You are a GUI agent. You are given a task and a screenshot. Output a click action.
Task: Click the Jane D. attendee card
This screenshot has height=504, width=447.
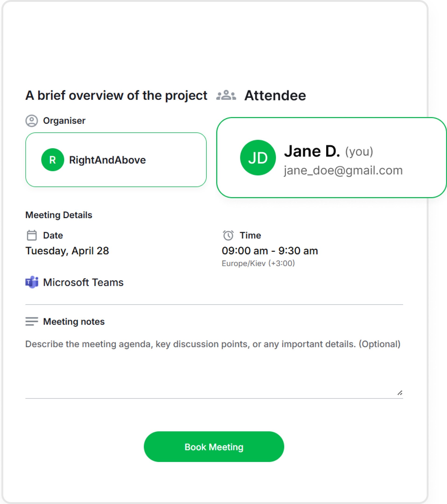click(331, 157)
